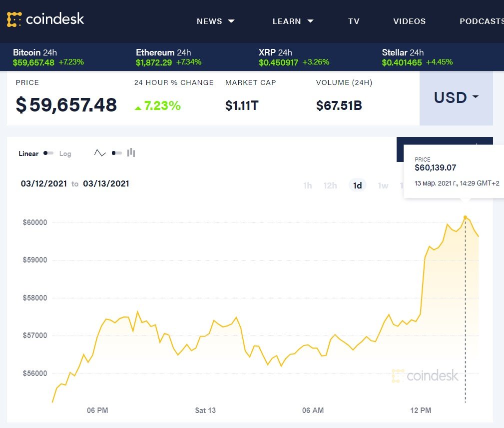Screen dimensions: 504x428
Task: Click the Ethereum price in the ticker
Action: (154, 63)
